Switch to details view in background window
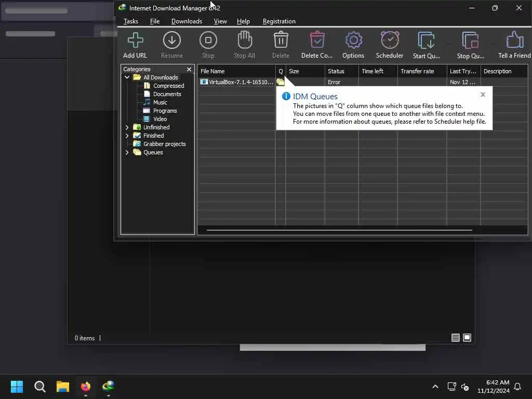Viewport: 532px width, 399px height. tap(455, 338)
